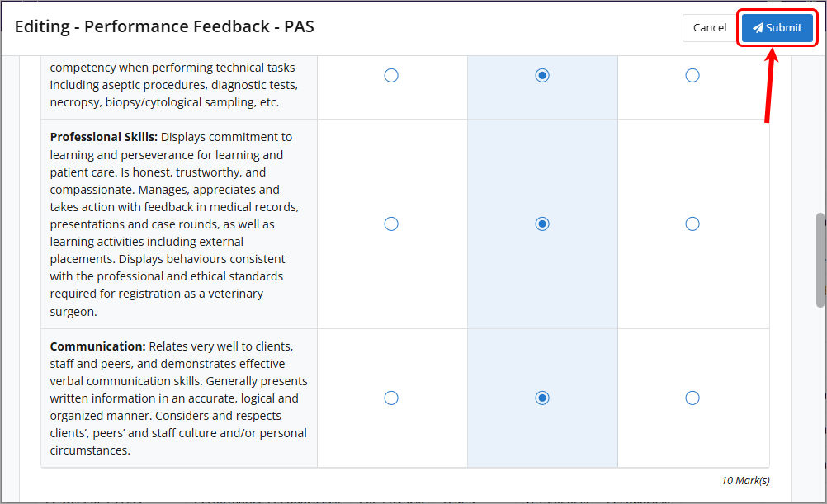Screen dimensions: 827x504
Task: Select the left radio in the top competency row
Action: pyautogui.click(x=390, y=75)
